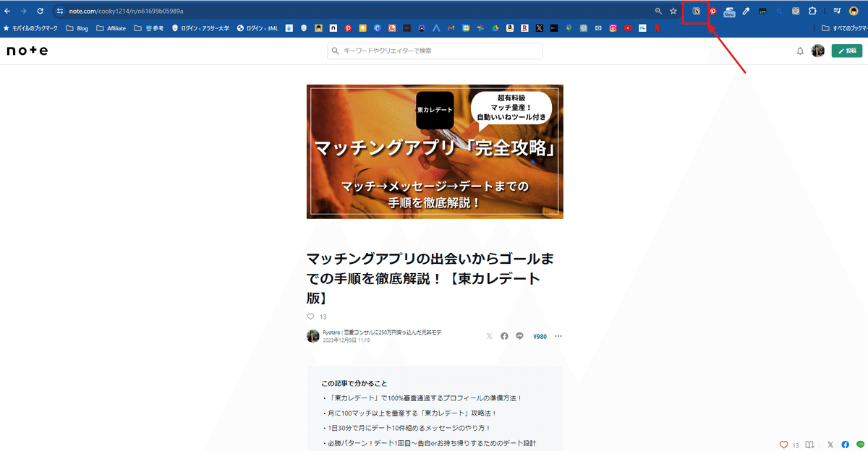868x451 pixels.
Task: Open the Amazon bookmark
Action: tap(510, 29)
